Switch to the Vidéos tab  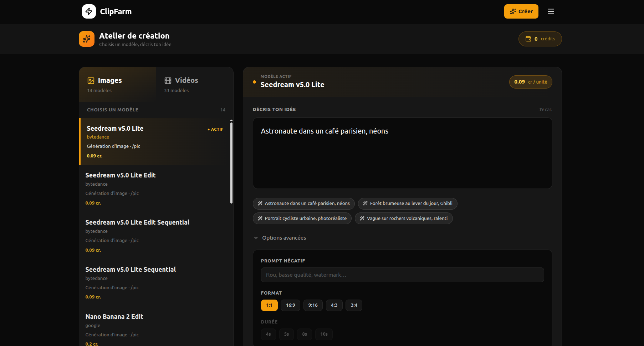(195, 85)
